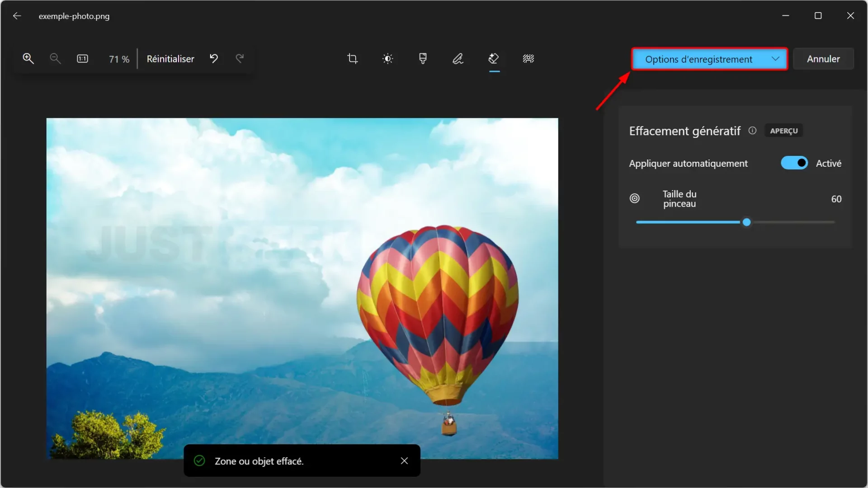The width and height of the screenshot is (868, 488).
Task: Dismiss the Zone ou objet effacé notification
Action: pyautogui.click(x=404, y=460)
